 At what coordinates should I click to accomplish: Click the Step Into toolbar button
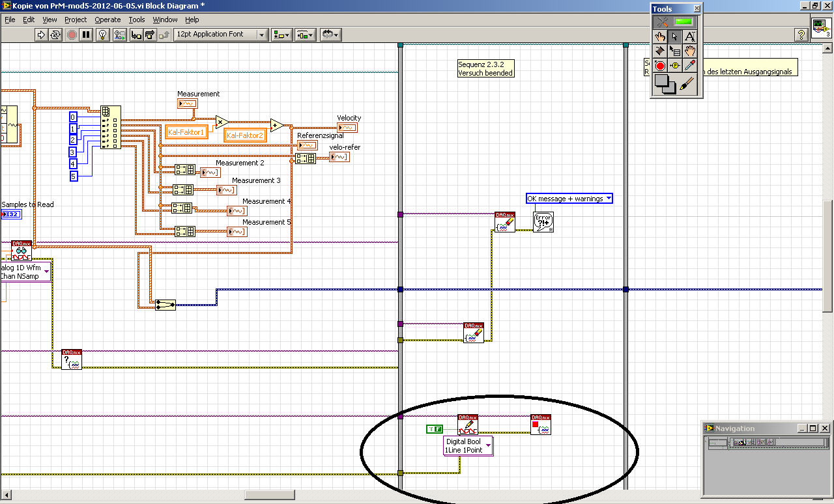point(136,35)
